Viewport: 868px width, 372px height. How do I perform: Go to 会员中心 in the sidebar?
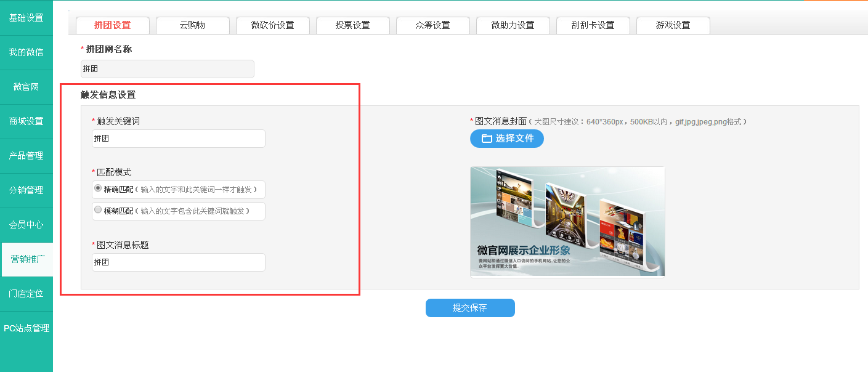click(x=26, y=225)
